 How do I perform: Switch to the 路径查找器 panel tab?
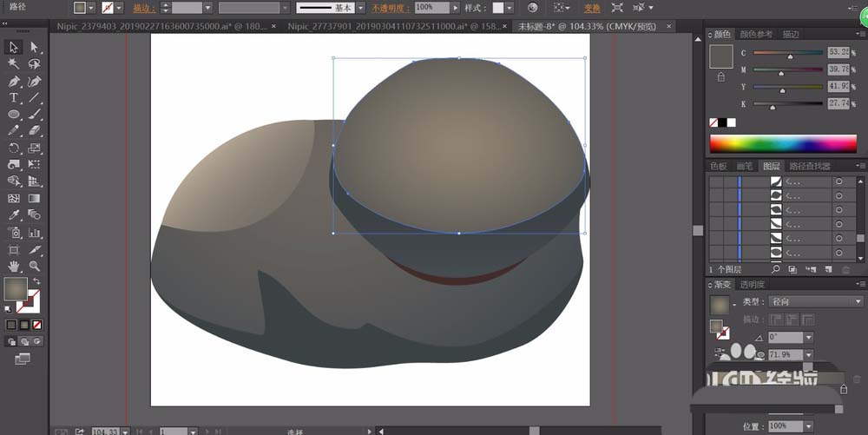coord(808,166)
